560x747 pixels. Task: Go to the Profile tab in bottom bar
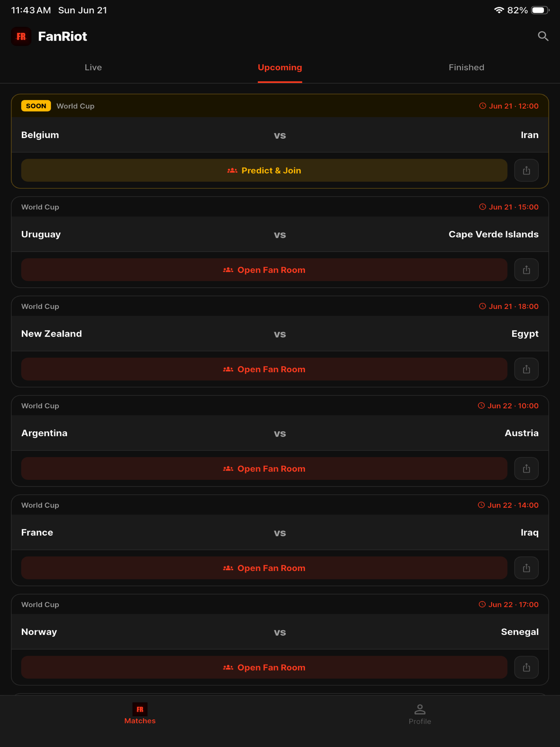[420, 714]
